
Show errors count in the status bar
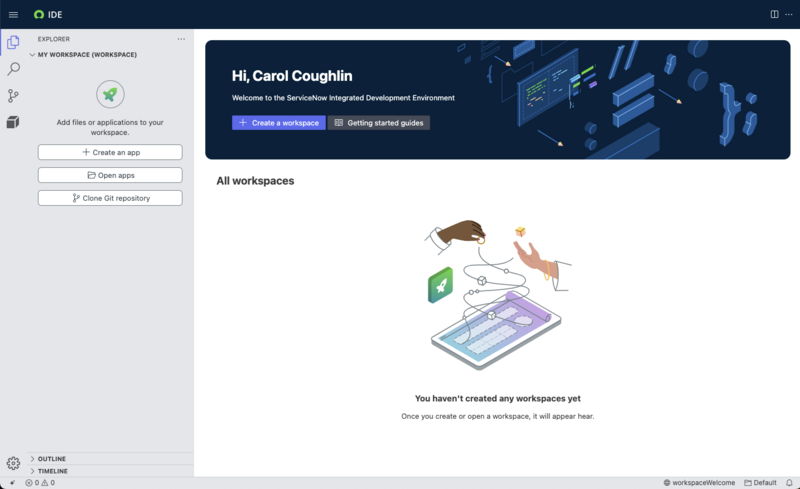point(32,482)
